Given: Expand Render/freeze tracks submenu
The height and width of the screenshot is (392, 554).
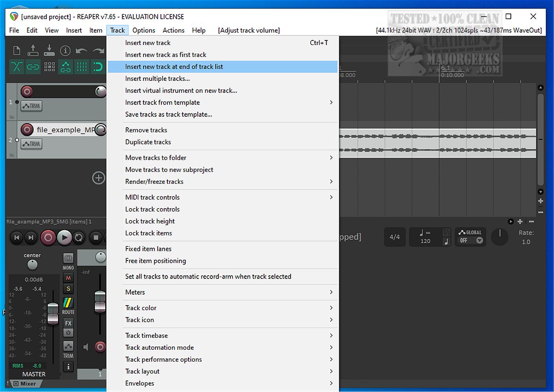Looking at the screenshot, I should pyautogui.click(x=223, y=182).
